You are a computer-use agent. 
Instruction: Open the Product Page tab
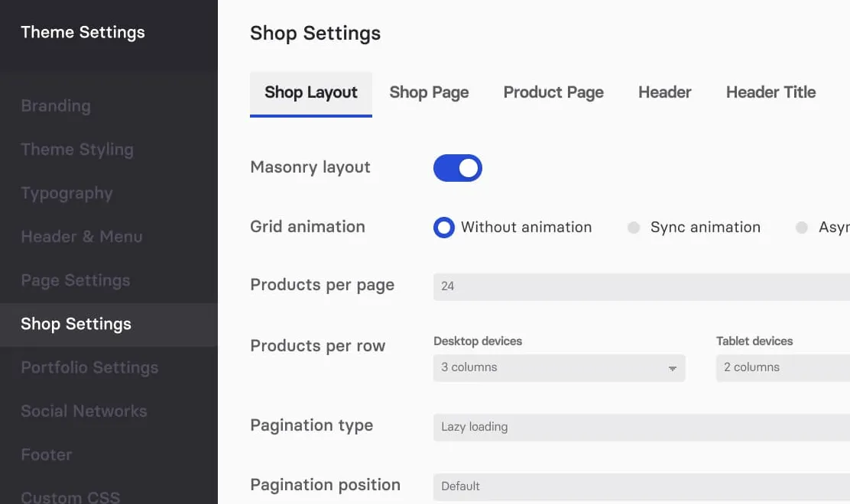click(553, 92)
